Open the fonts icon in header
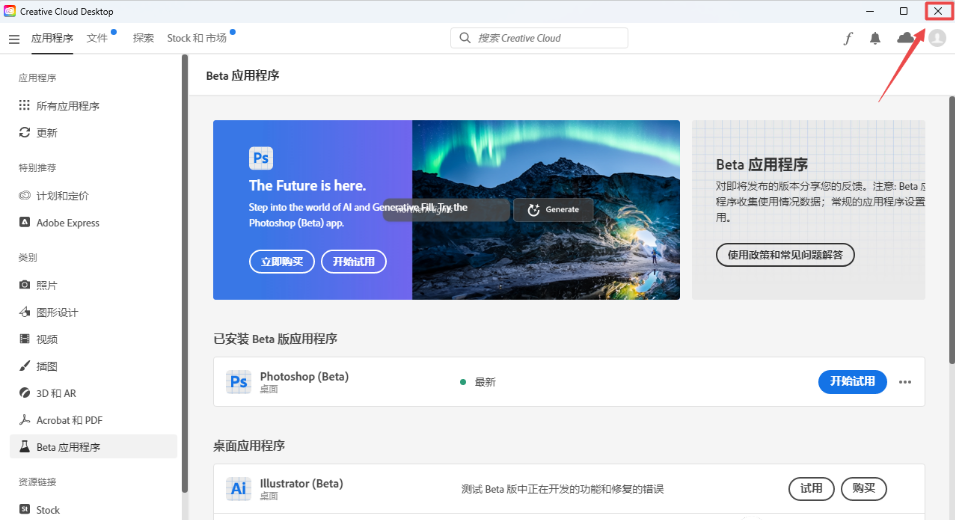This screenshot has height=520, width=955. pyautogui.click(x=848, y=39)
